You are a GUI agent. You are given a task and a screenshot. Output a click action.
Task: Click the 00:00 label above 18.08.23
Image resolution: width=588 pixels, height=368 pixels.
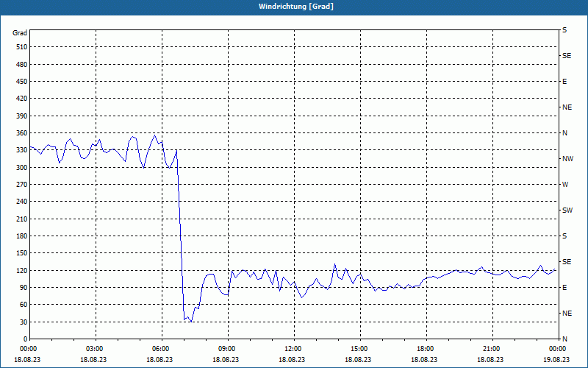click(27, 349)
